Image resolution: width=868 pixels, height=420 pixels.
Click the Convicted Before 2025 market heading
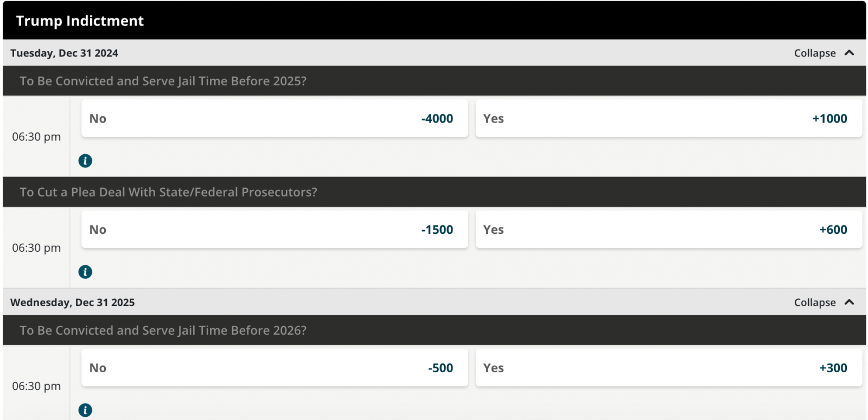coord(163,81)
